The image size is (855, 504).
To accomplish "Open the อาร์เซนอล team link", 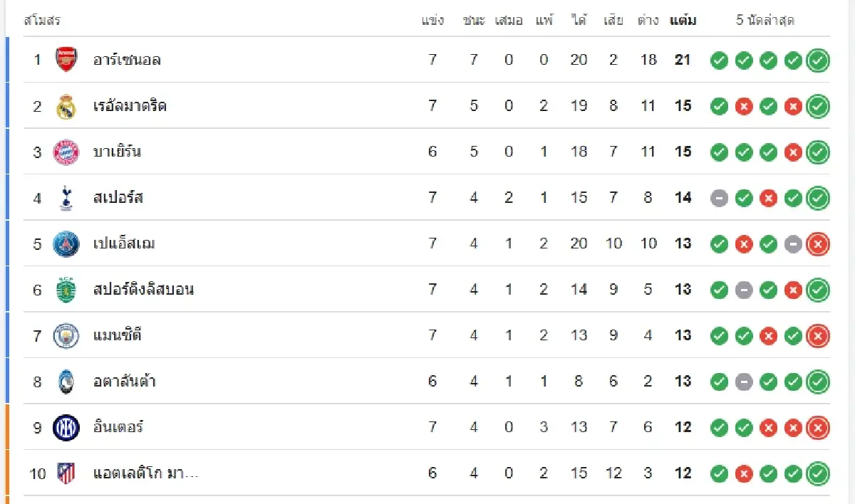I will (127, 60).
